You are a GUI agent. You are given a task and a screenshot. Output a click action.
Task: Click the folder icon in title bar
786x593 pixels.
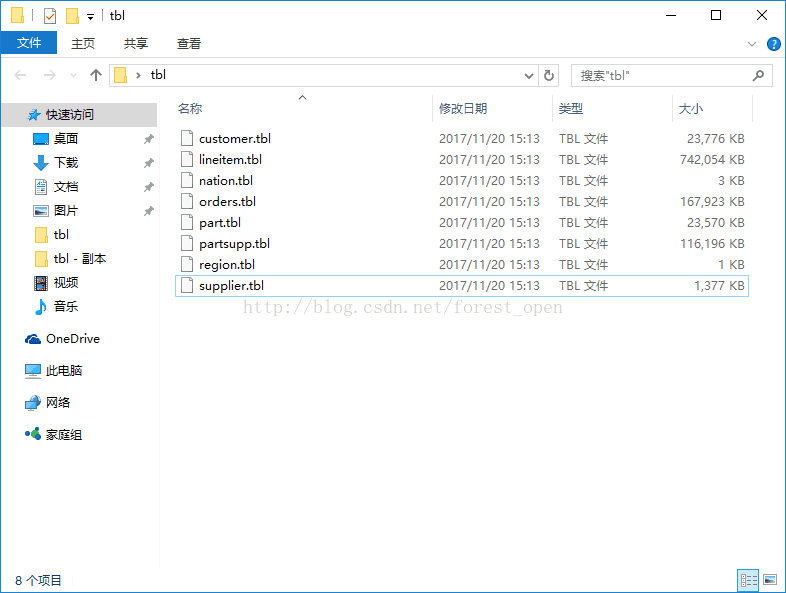[x=17, y=16]
